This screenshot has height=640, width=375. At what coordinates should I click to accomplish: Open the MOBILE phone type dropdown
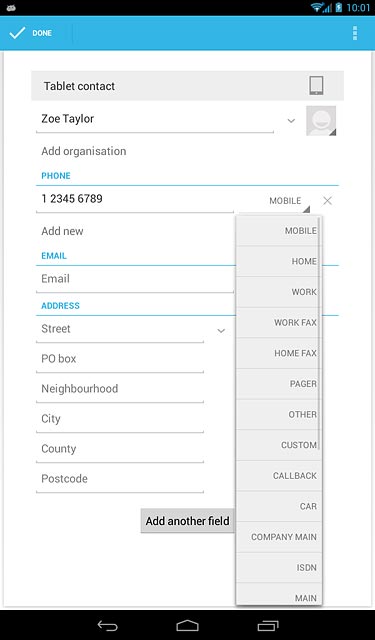tap(289, 201)
